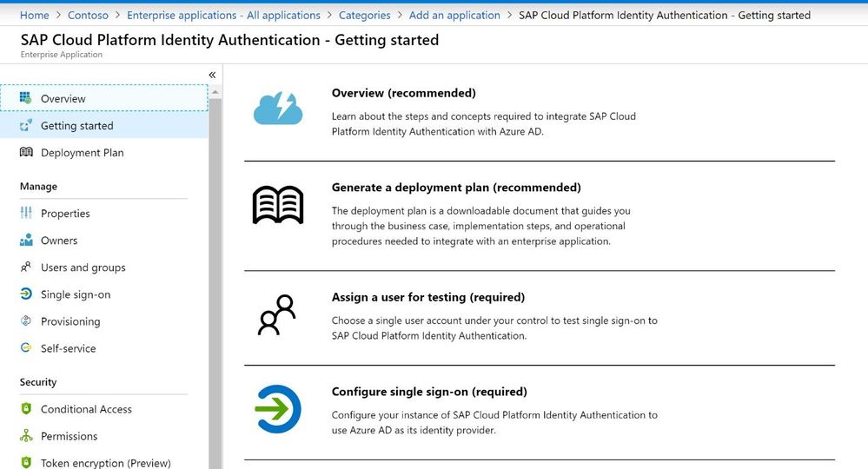This screenshot has width=868, height=469.
Task: Open Conditional Access under Security
Action: tap(104, 409)
